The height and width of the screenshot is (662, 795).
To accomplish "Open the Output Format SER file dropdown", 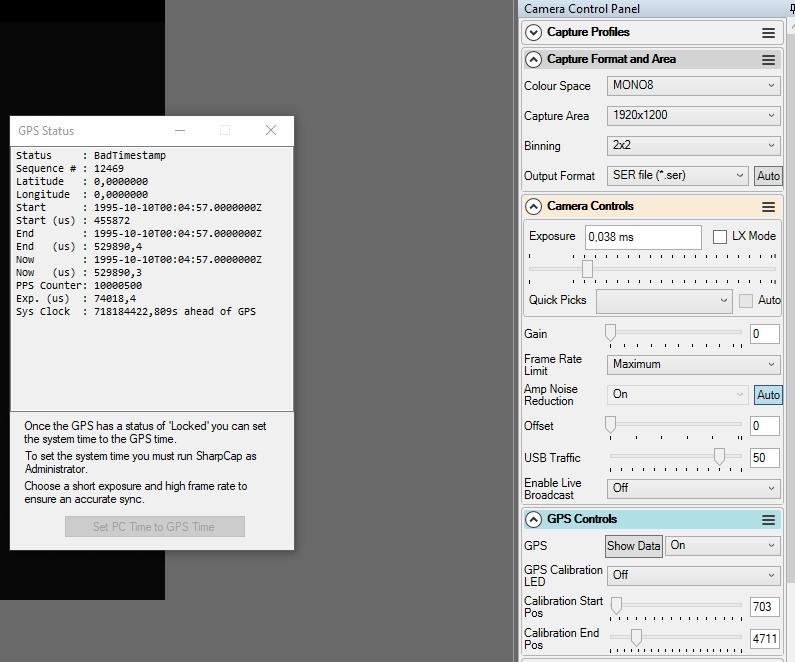I will [677, 175].
